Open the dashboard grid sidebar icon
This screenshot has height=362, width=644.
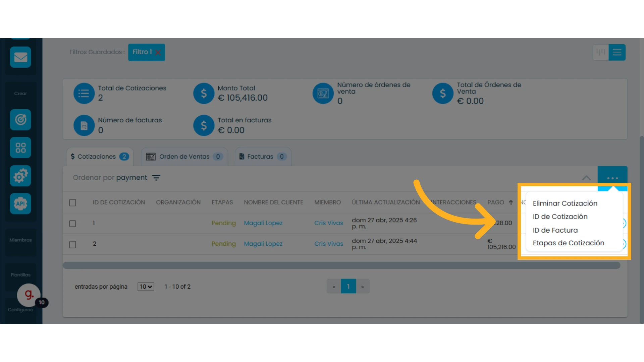tap(20, 147)
